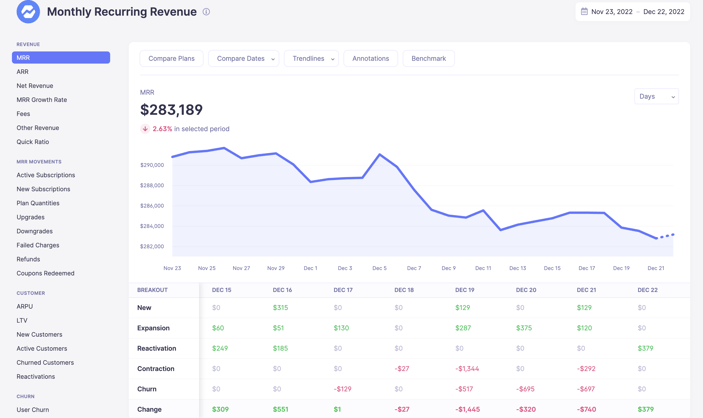Open the Fees report
This screenshot has width=703, height=418.
click(23, 113)
